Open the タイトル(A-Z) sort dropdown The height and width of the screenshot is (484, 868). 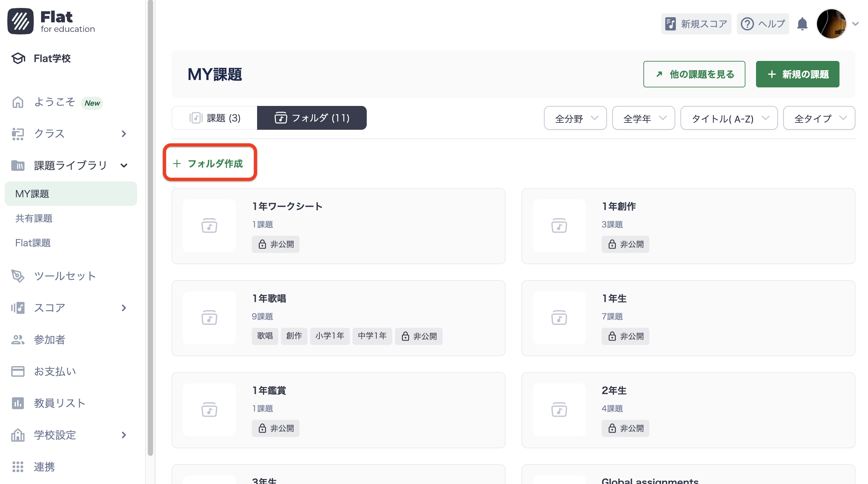[x=729, y=118]
